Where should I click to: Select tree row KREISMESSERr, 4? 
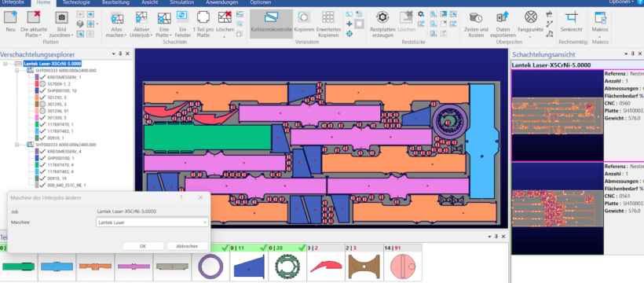(64, 152)
